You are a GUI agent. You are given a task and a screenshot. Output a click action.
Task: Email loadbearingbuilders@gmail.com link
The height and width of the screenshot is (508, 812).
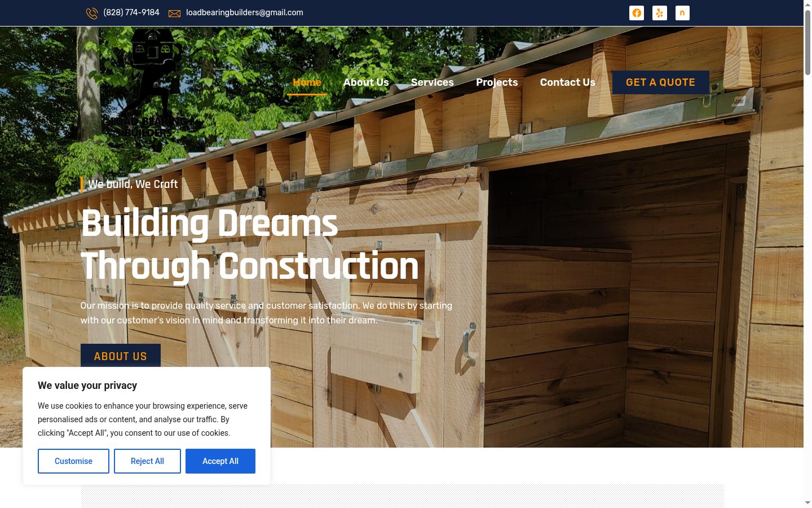(x=245, y=12)
